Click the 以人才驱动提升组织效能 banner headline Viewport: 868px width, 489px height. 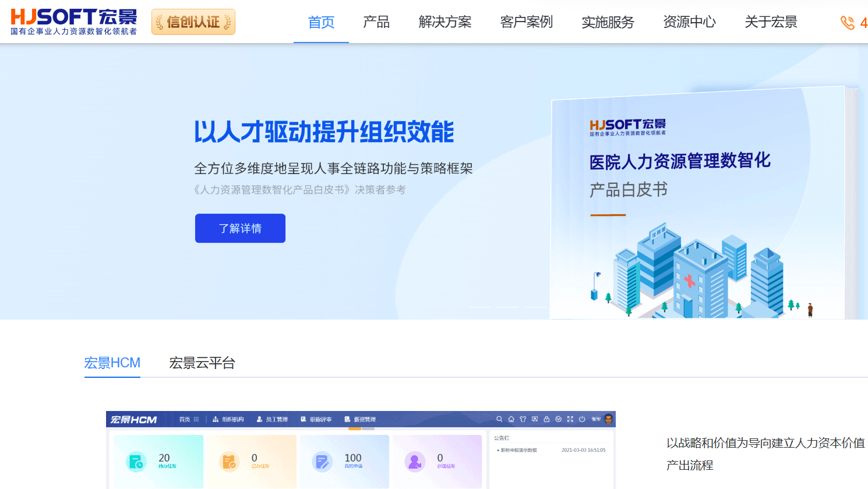click(324, 132)
